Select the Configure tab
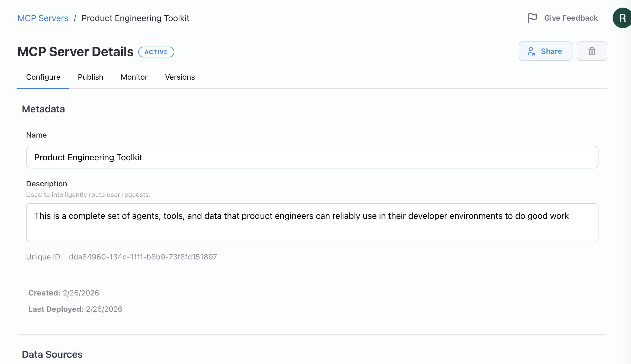Viewport: 631px width, 364px height. click(43, 77)
